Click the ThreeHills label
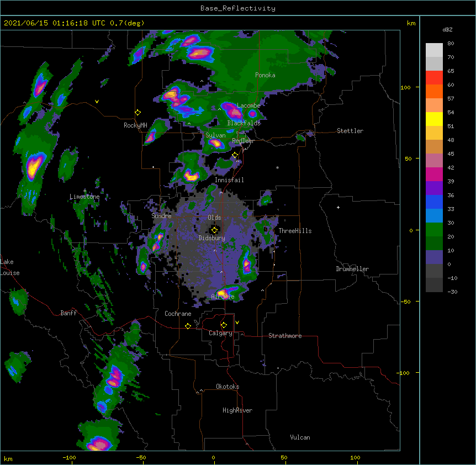The width and height of the screenshot is (476, 465). (x=295, y=231)
